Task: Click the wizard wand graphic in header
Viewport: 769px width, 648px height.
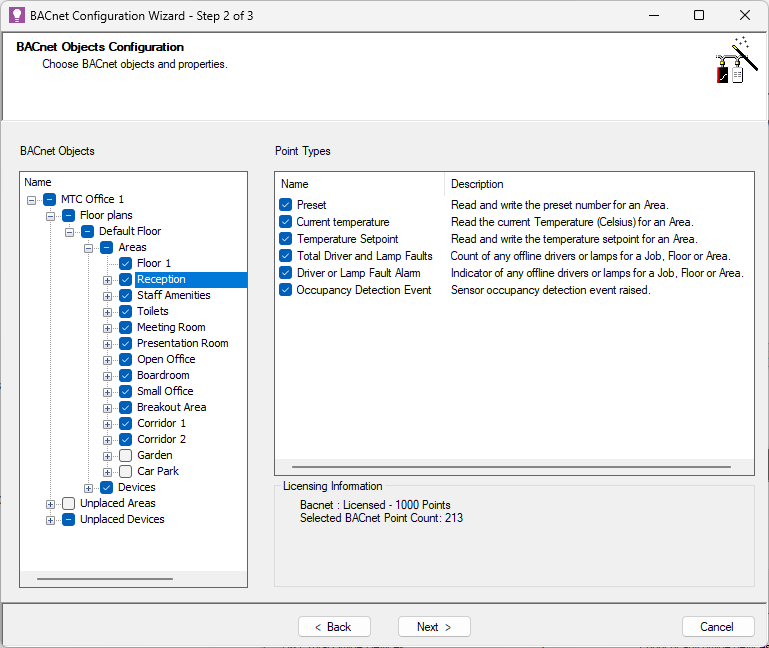Action: tap(736, 60)
